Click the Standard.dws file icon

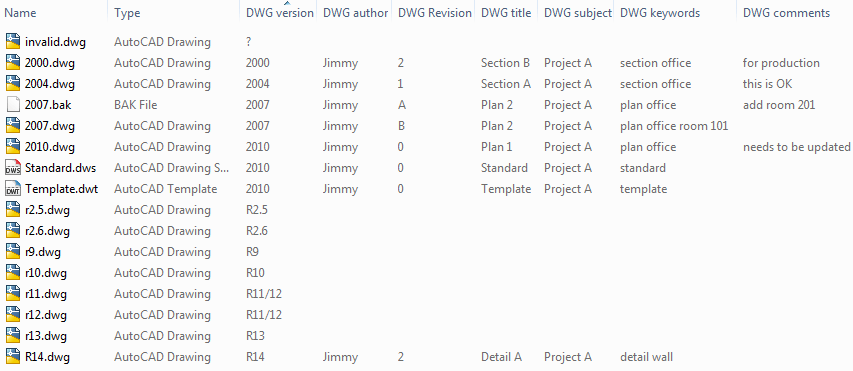click(x=13, y=168)
